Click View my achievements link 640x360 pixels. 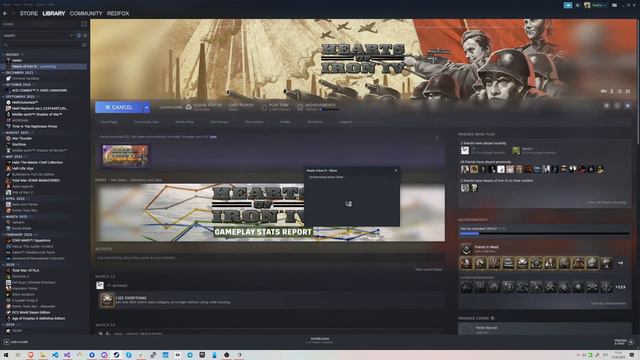click(x=608, y=304)
